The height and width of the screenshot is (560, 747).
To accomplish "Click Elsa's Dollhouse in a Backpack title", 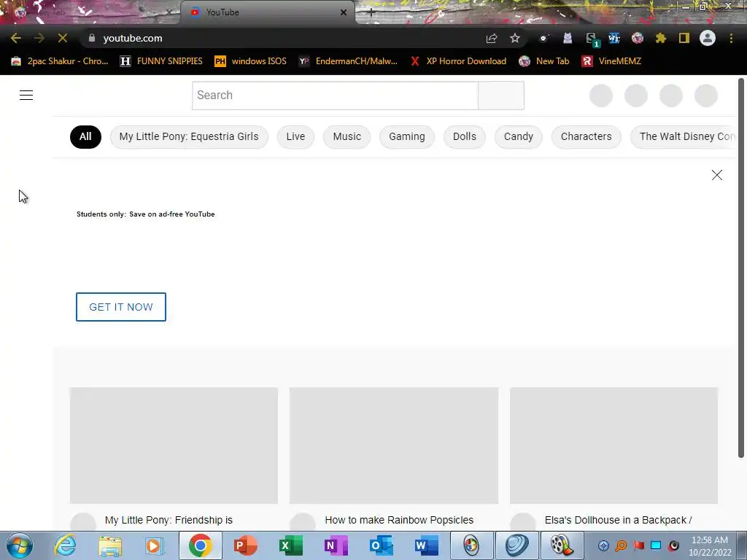I will tap(619, 520).
